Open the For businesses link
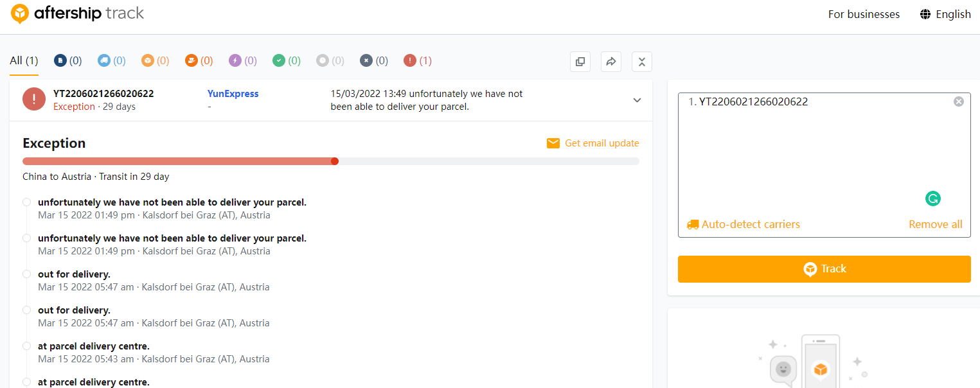Image resolution: width=980 pixels, height=388 pixels. [x=864, y=14]
